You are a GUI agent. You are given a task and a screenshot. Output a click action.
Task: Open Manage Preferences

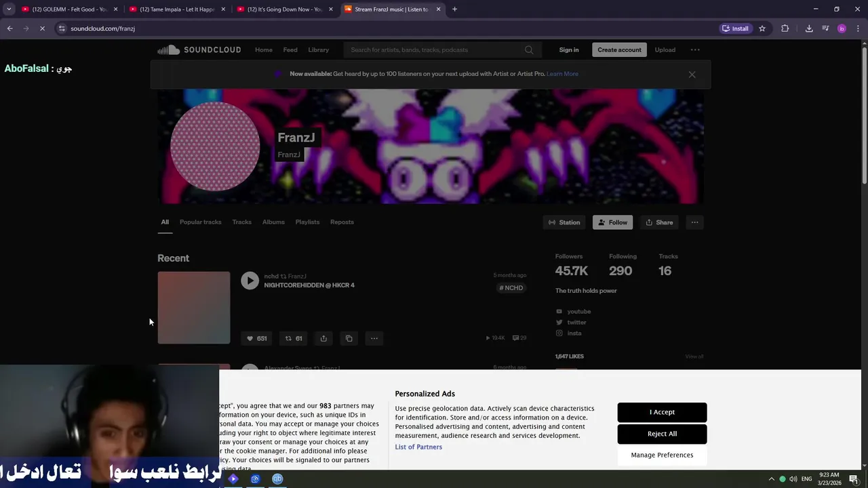[662, 455]
